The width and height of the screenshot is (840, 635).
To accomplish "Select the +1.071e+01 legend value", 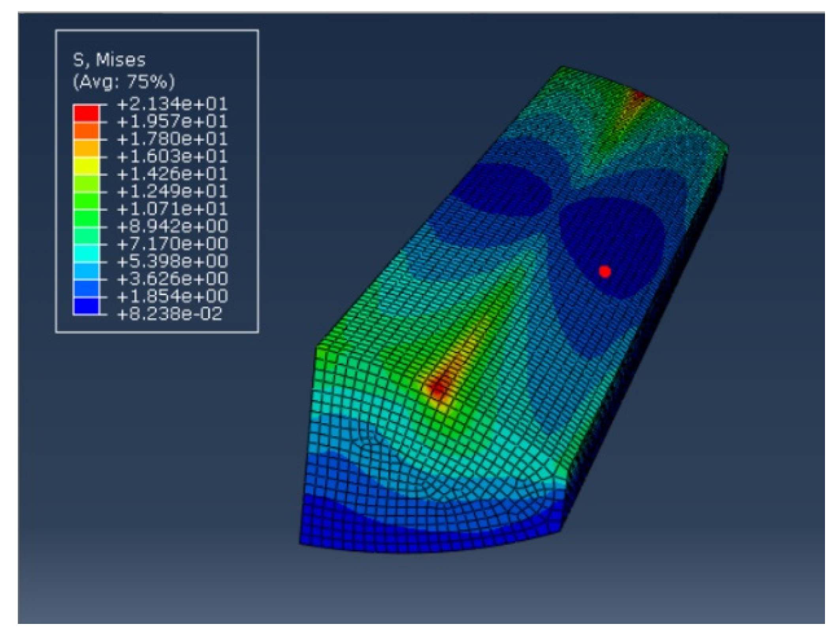I will [172, 209].
